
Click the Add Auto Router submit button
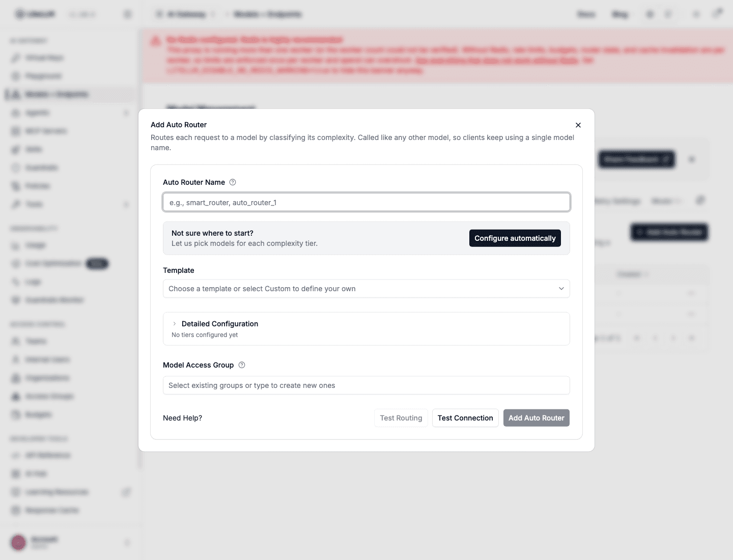pos(537,418)
